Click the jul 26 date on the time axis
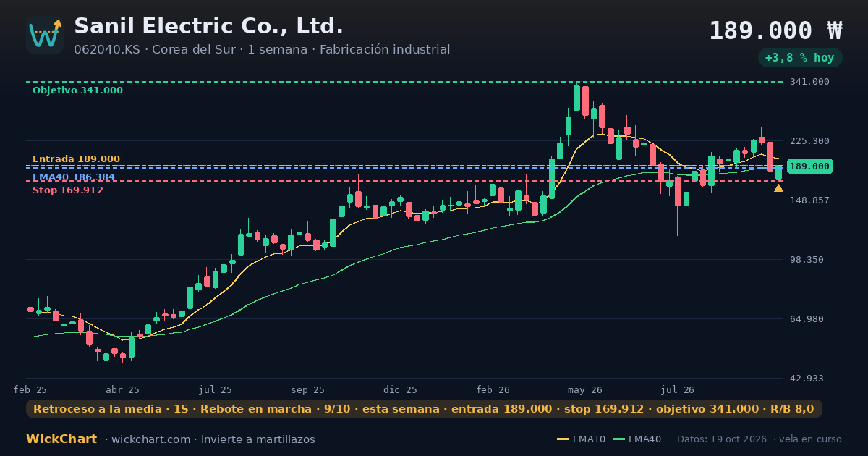 pos(678,390)
